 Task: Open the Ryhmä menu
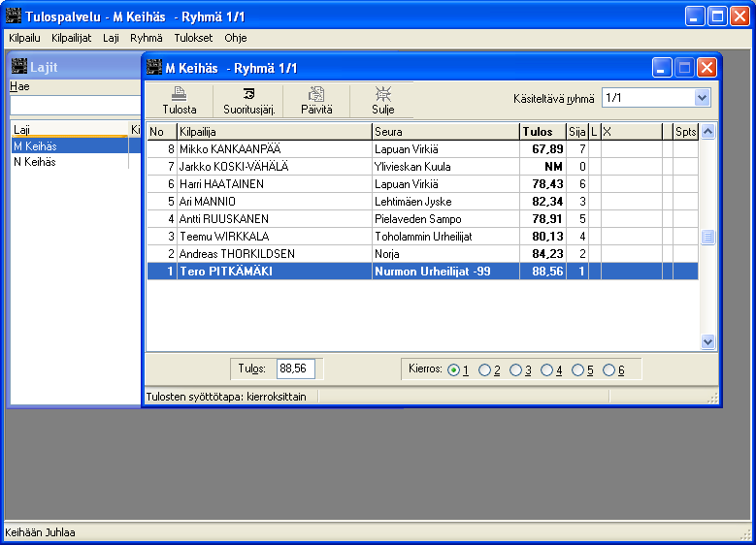click(x=147, y=38)
